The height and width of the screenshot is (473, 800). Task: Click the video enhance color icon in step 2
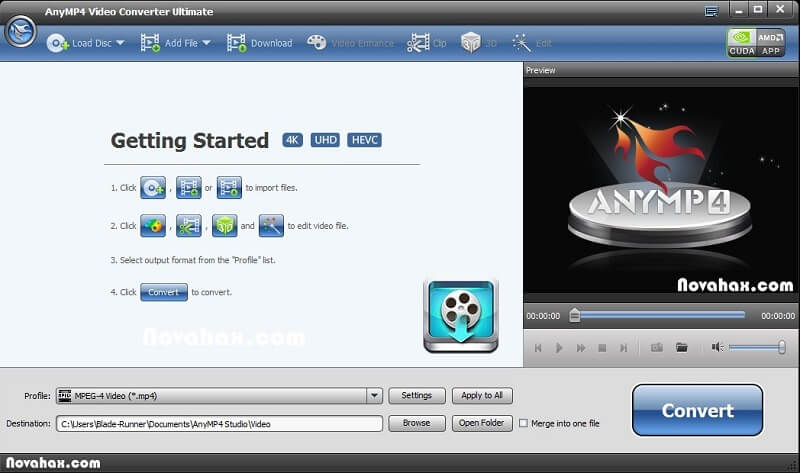point(153,226)
